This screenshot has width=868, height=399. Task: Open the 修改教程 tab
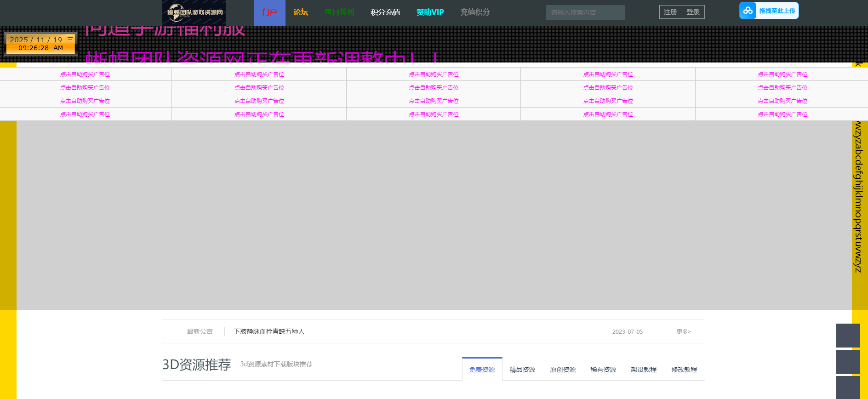[x=684, y=370]
